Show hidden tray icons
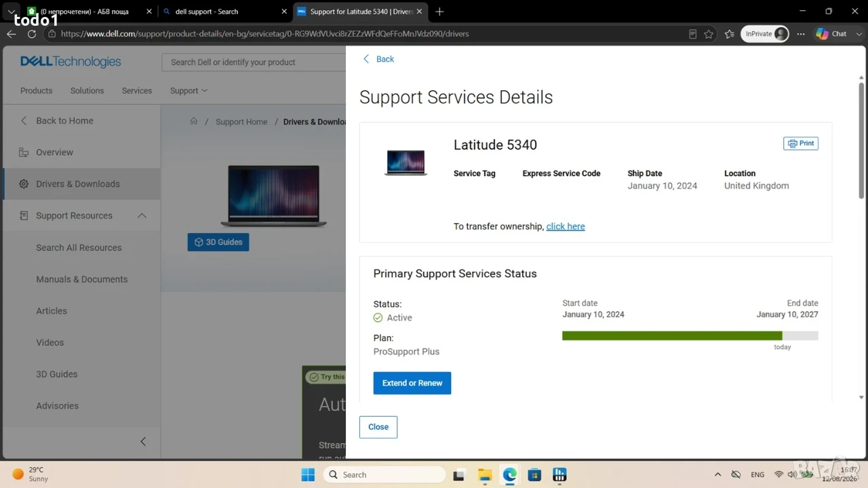The height and width of the screenshot is (488, 868). tap(717, 474)
